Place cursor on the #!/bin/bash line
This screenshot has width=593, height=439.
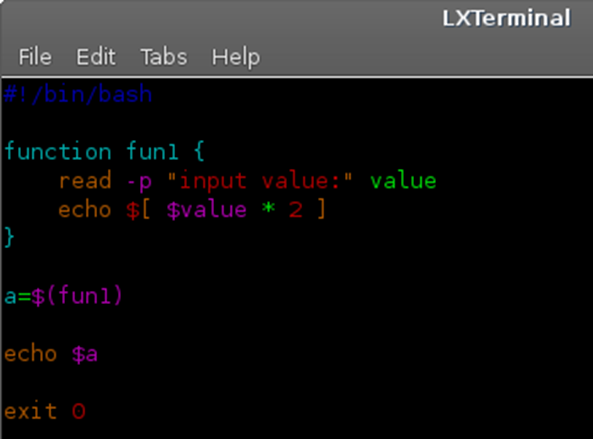[78, 94]
